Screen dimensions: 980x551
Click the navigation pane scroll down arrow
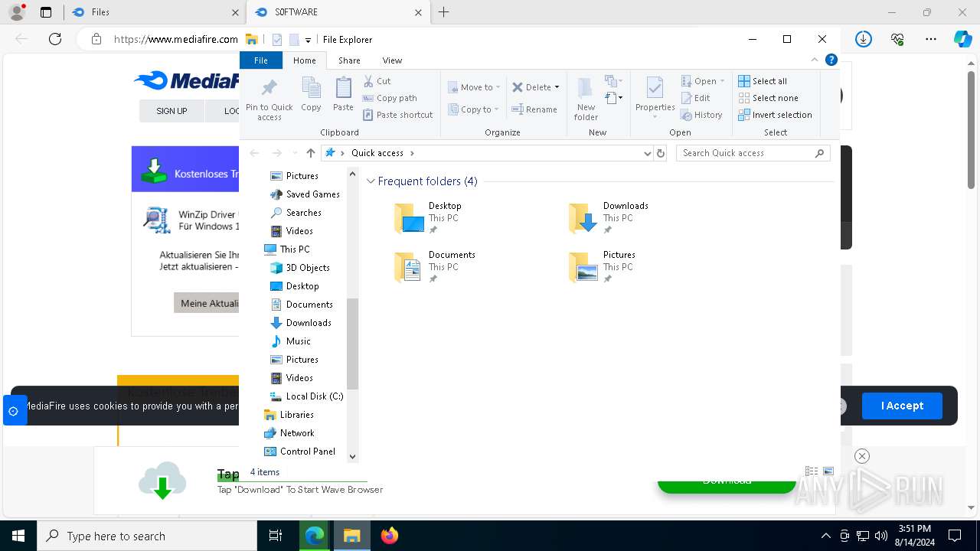coord(352,456)
